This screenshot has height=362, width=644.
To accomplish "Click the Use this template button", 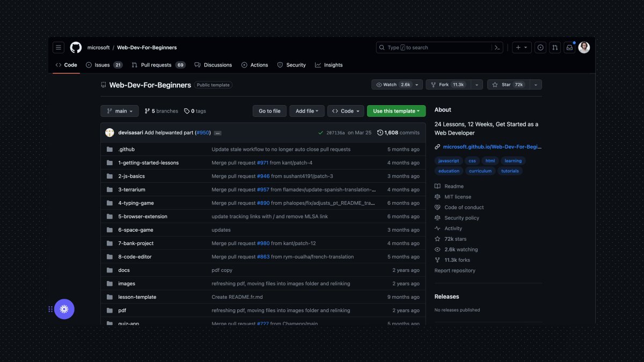I will point(396,111).
